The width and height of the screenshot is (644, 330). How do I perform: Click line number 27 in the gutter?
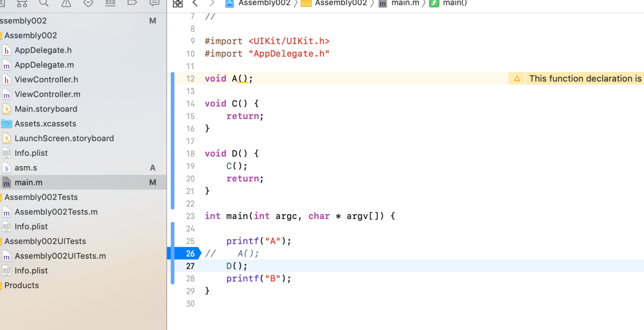(x=190, y=266)
